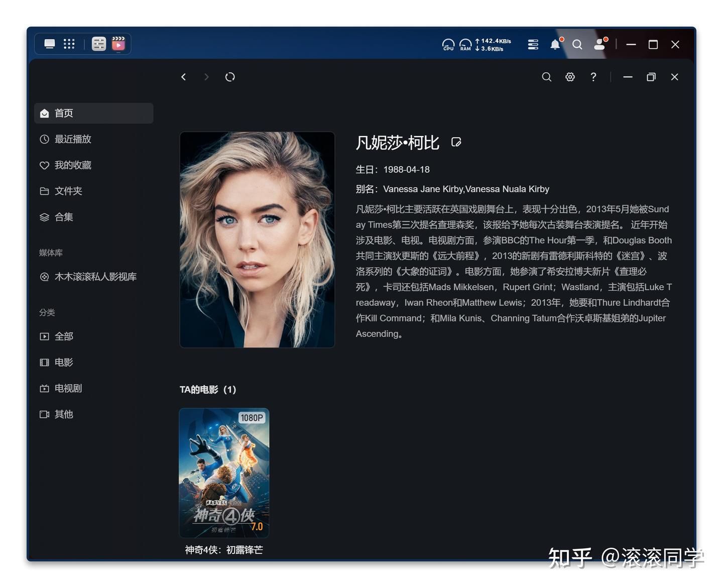Click the 凡妮莎•柯比 name heading
Viewport: 723px width, 588px height.
398,143
